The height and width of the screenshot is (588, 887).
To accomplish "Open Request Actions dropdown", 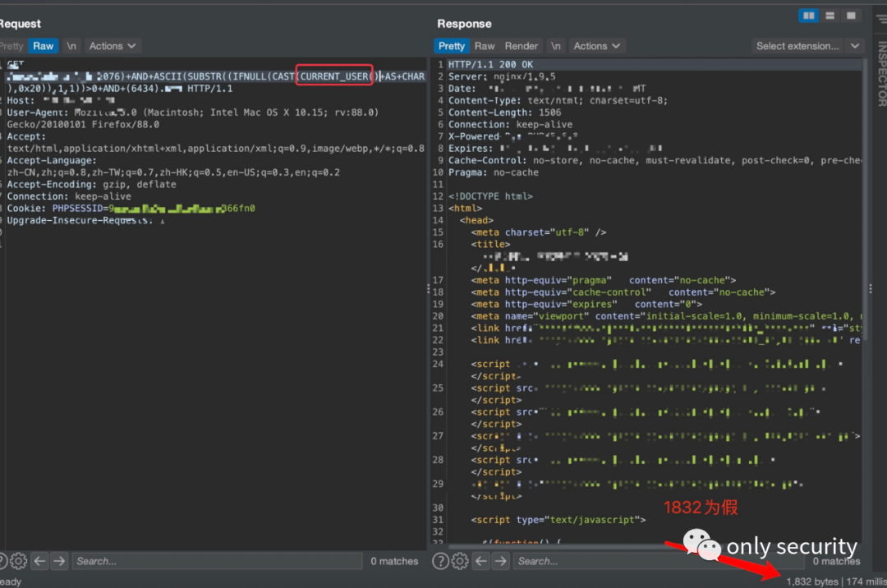I will point(112,46).
